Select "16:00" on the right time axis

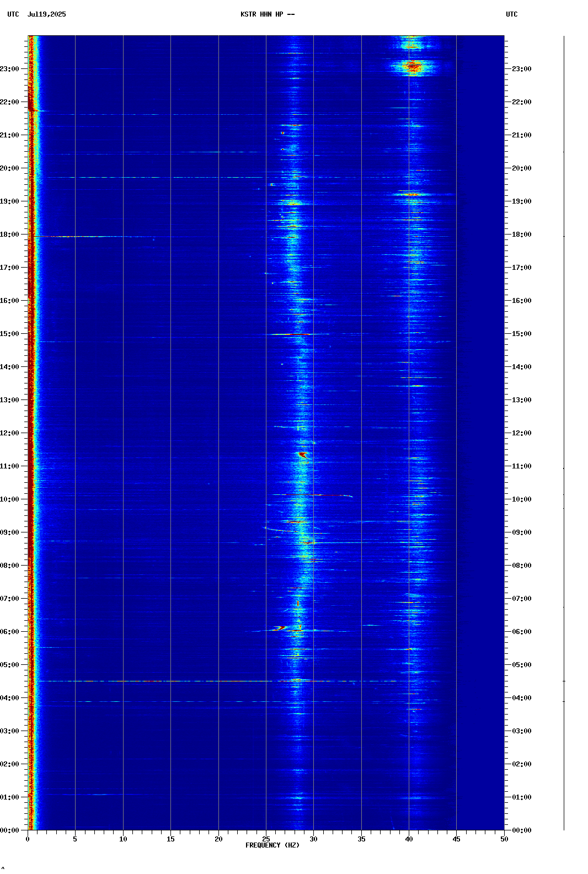[x=522, y=301]
